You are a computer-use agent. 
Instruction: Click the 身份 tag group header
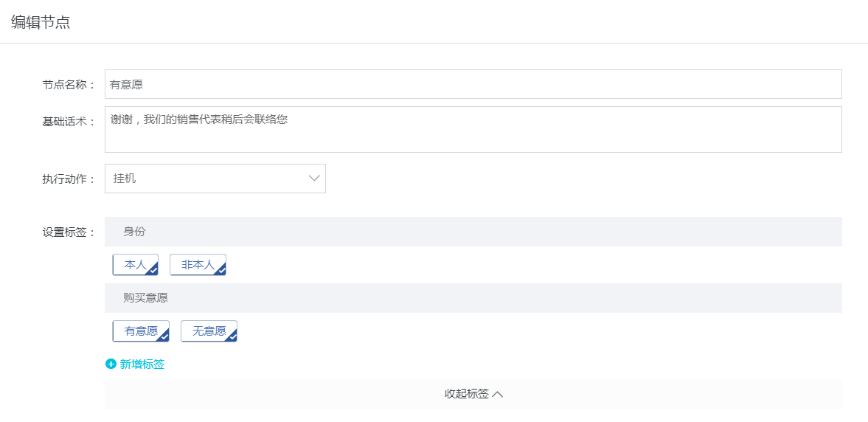tap(473, 232)
